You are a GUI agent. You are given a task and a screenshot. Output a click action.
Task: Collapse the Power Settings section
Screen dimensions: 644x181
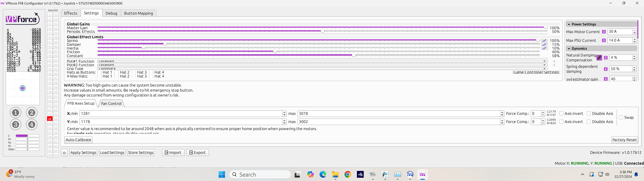(569, 24)
